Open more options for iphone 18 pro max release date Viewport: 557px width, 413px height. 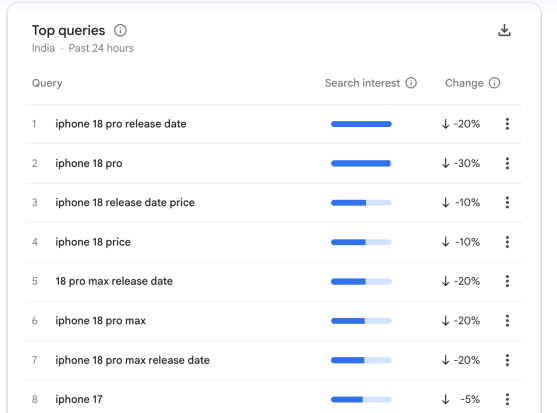point(507,360)
